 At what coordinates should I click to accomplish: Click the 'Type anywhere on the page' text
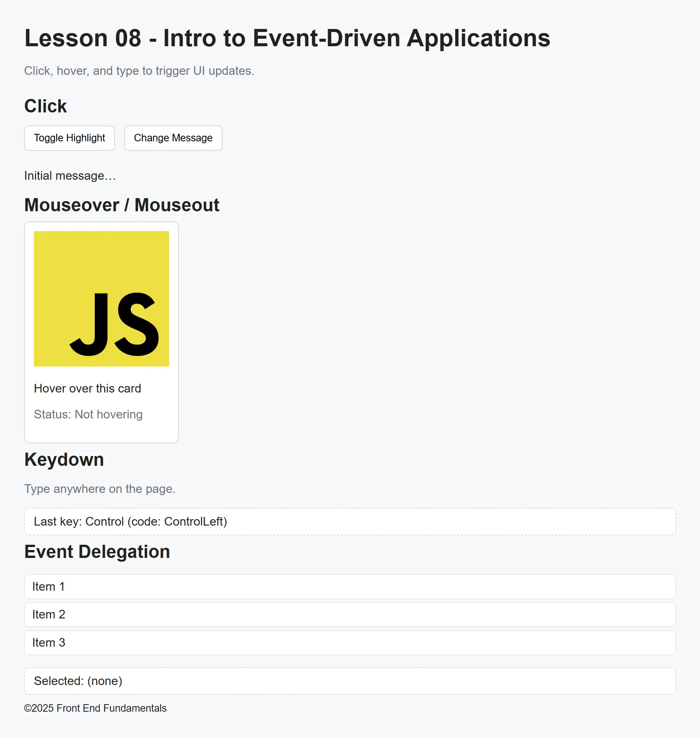(x=100, y=489)
